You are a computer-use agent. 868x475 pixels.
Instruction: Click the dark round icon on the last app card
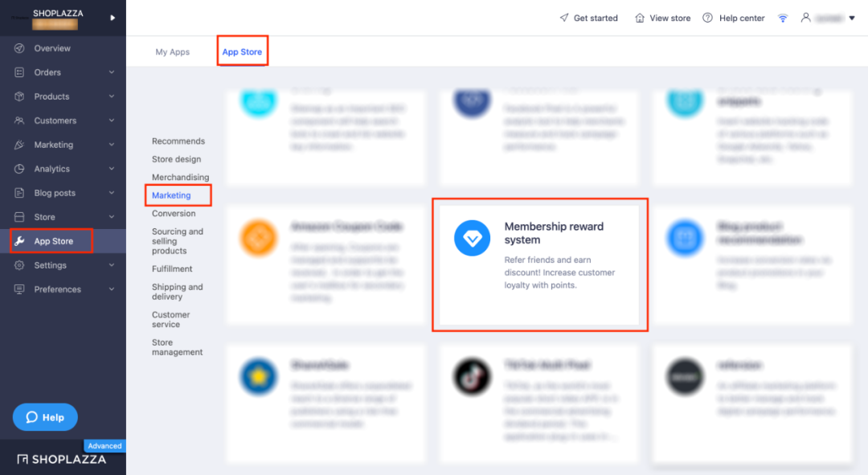point(685,376)
